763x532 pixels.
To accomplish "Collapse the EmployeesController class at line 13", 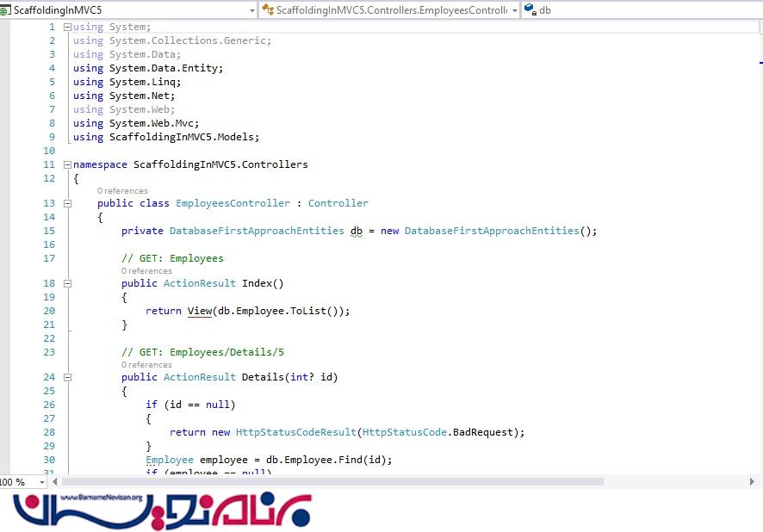I will tap(67, 203).
